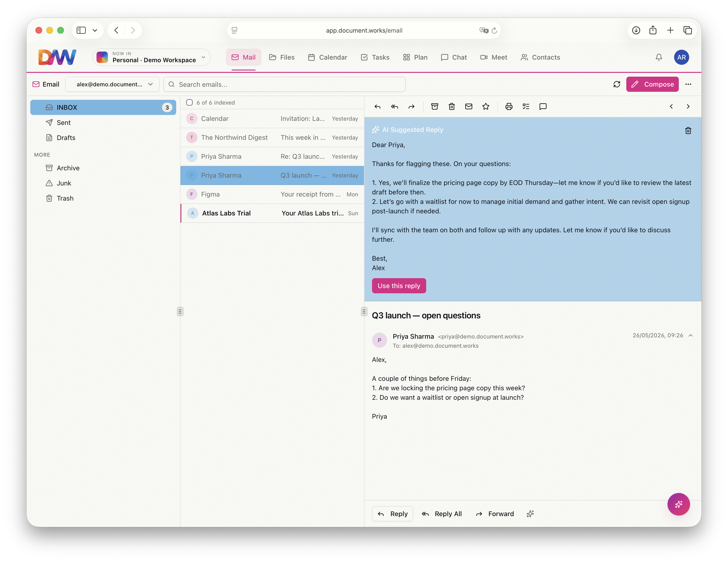Open the Calendar tab
Image resolution: width=728 pixels, height=562 pixels.
click(x=327, y=57)
